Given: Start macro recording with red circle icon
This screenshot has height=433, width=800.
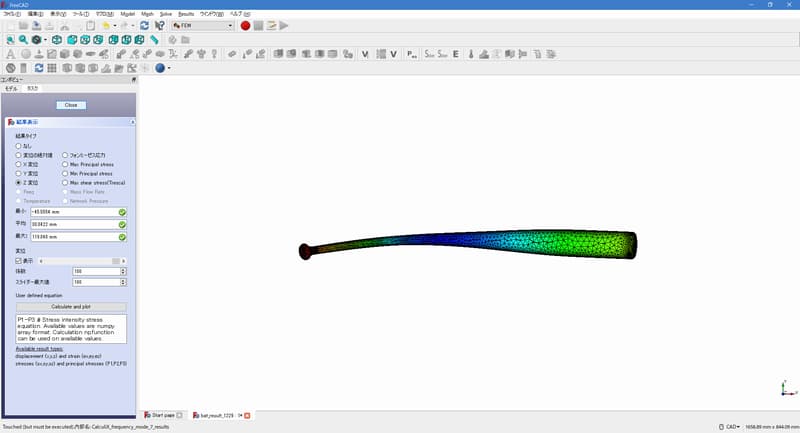Looking at the screenshot, I should [x=245, y=26].
